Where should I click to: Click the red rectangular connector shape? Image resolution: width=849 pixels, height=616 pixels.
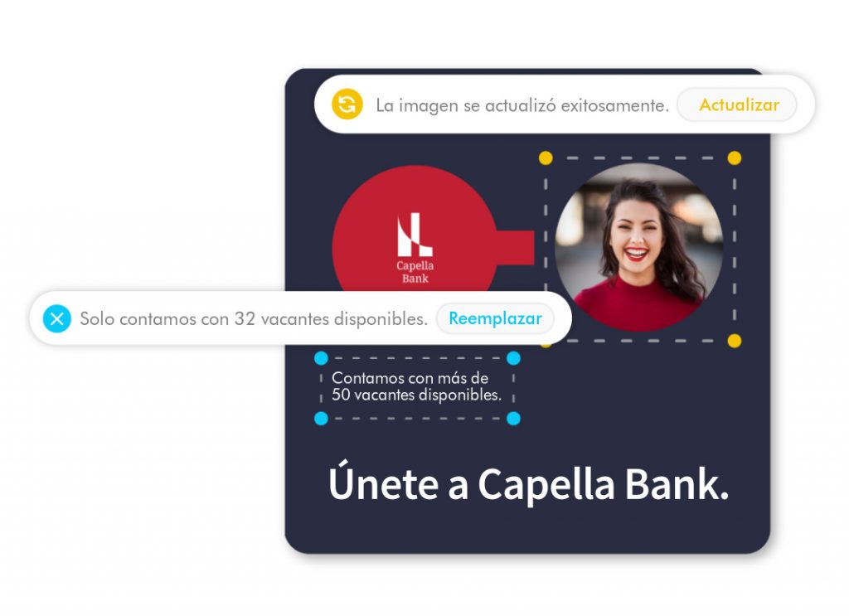click(515, 247)
